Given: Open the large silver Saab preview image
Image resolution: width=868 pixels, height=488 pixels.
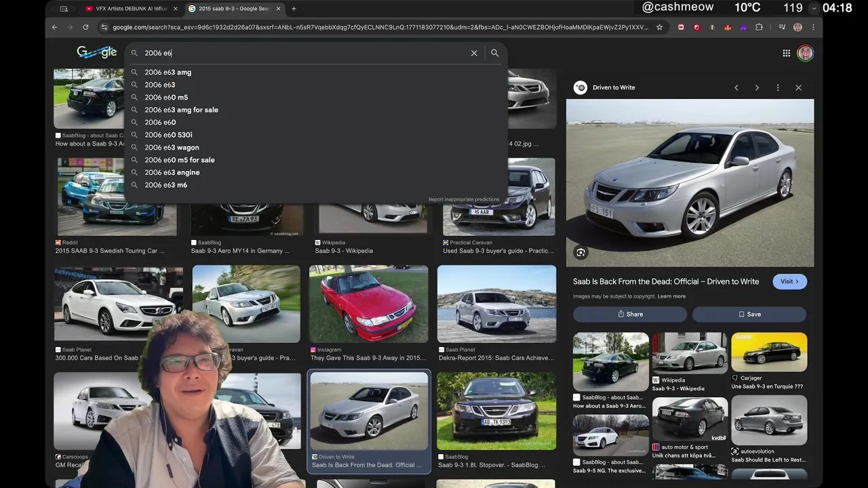Looking at the screenshot, I should point(690,183).
